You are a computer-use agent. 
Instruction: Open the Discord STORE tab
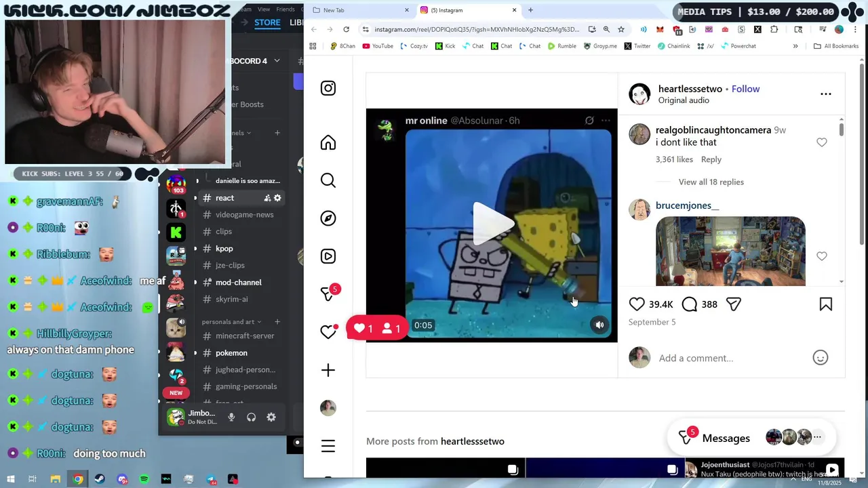point(267,22)
